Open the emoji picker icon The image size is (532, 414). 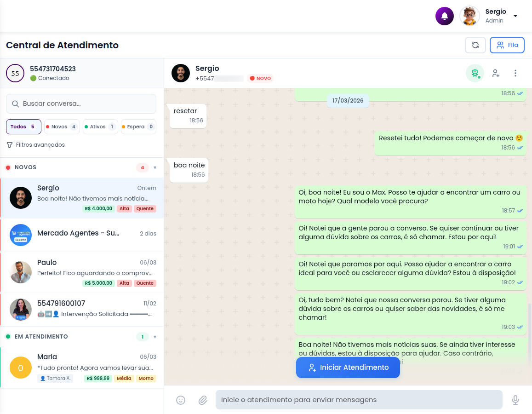(x=181, y=400)
